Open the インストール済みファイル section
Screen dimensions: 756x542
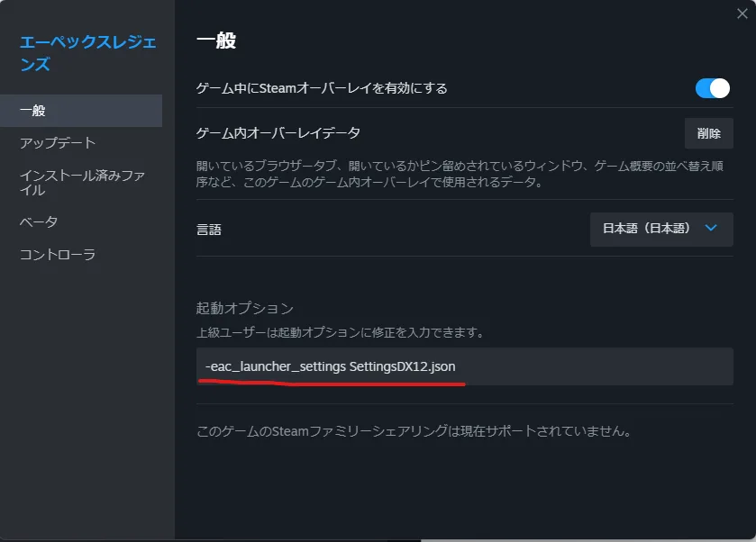[82, 182]
